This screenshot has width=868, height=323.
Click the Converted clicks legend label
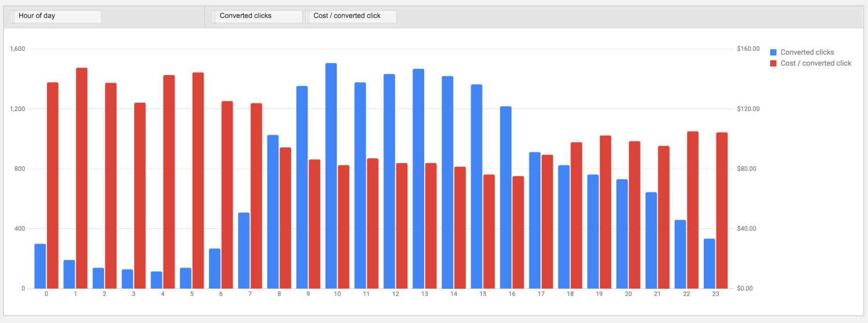(x=807, y=52)
